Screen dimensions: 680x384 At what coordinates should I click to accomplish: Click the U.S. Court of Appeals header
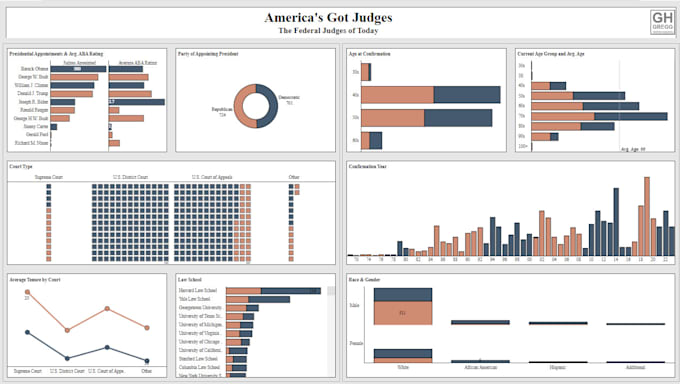[212, 177]
